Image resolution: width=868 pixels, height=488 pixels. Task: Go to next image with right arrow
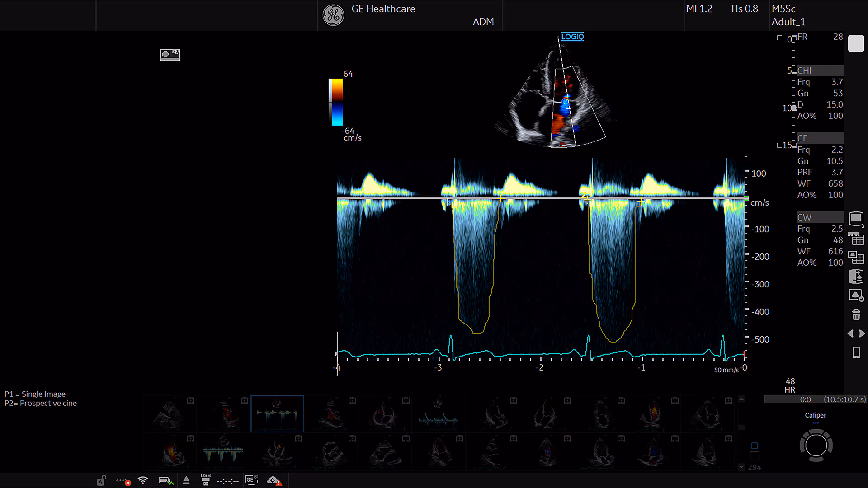tap(862, 333)
